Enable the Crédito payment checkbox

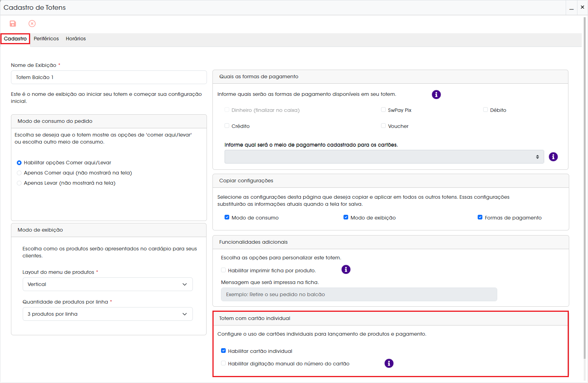click(x=227, y=126)
